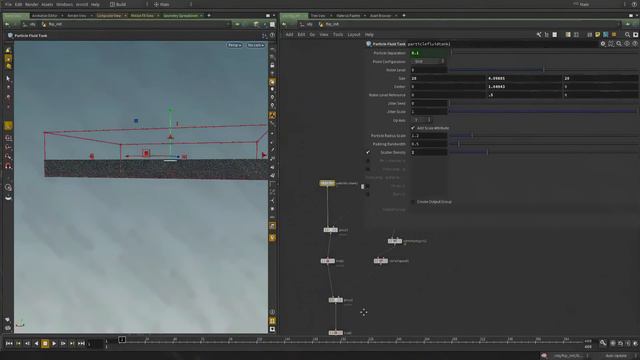
Task: Toggle Add Scale Attribute checkbox
Action: (413, 128)
